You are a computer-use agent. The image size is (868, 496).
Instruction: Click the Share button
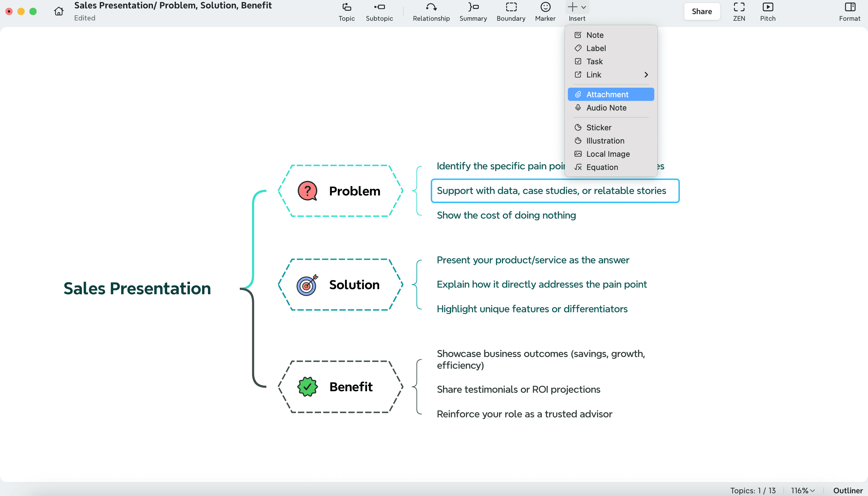click(x=701, y=12)
